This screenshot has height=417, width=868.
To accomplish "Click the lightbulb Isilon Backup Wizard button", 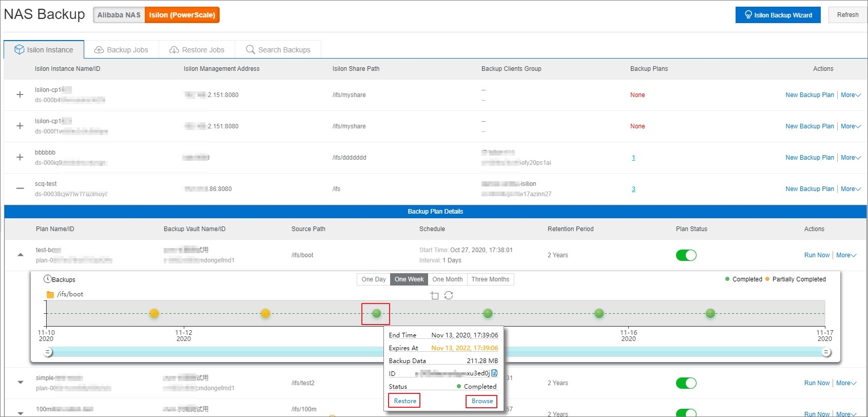I will [778, 15].
